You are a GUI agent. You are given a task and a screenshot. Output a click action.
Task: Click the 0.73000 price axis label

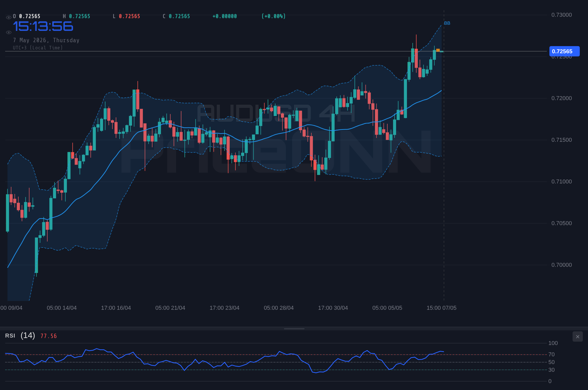(x=562, y=15)
